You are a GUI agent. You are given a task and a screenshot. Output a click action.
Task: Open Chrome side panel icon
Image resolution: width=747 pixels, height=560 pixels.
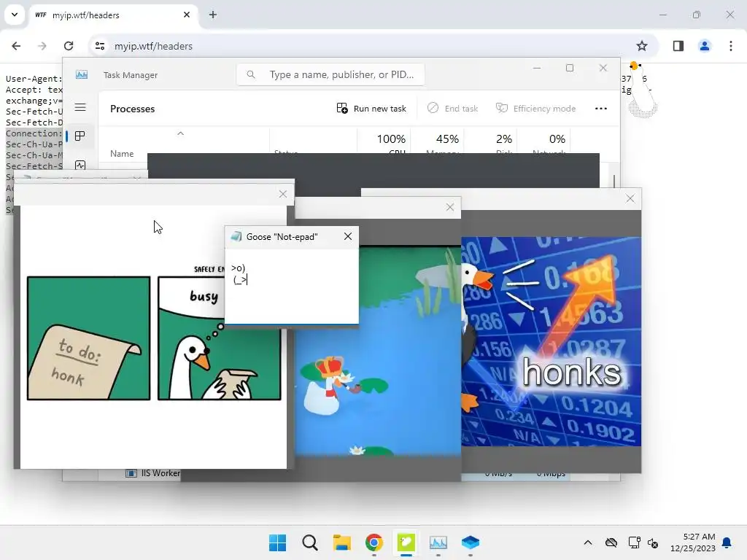tap(678, 46)
